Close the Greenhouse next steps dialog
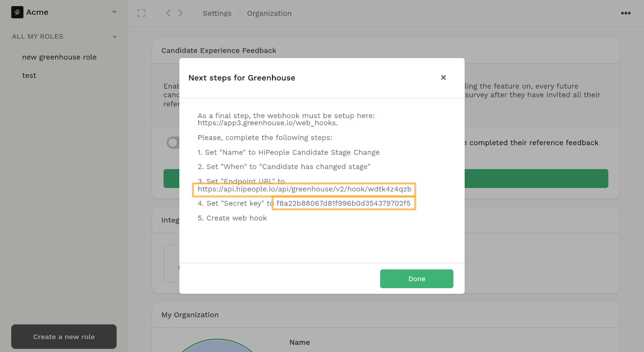 (443, 77)
